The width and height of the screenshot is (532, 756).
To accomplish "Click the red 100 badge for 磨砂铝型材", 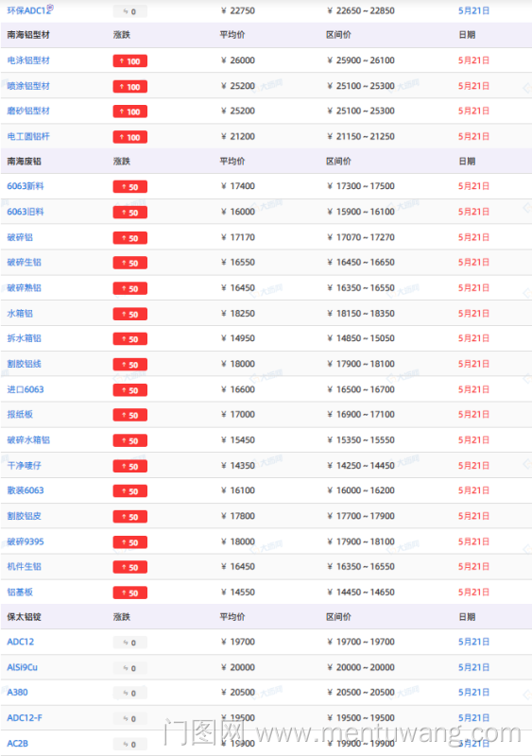I will click(x=130, y=112).
